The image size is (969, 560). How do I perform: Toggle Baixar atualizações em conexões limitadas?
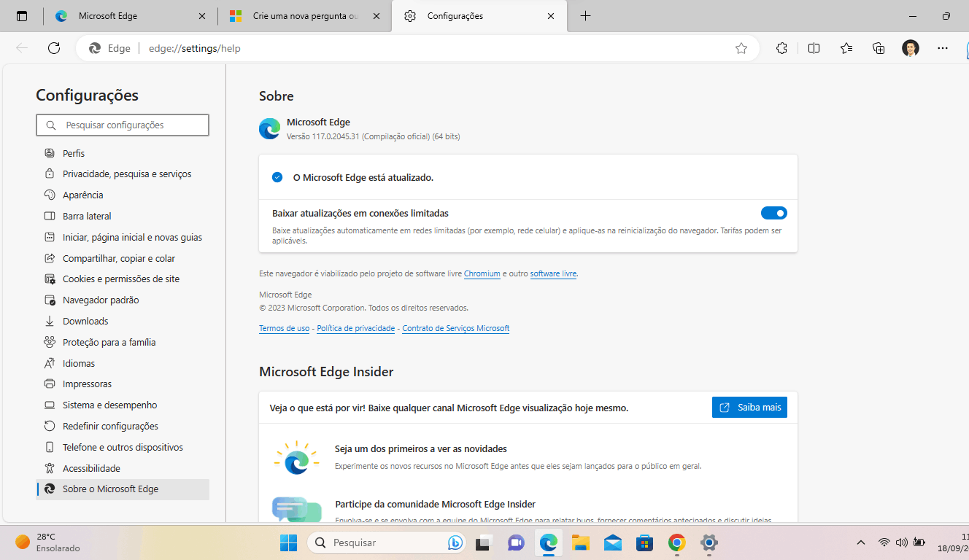[x=773, y=213]
